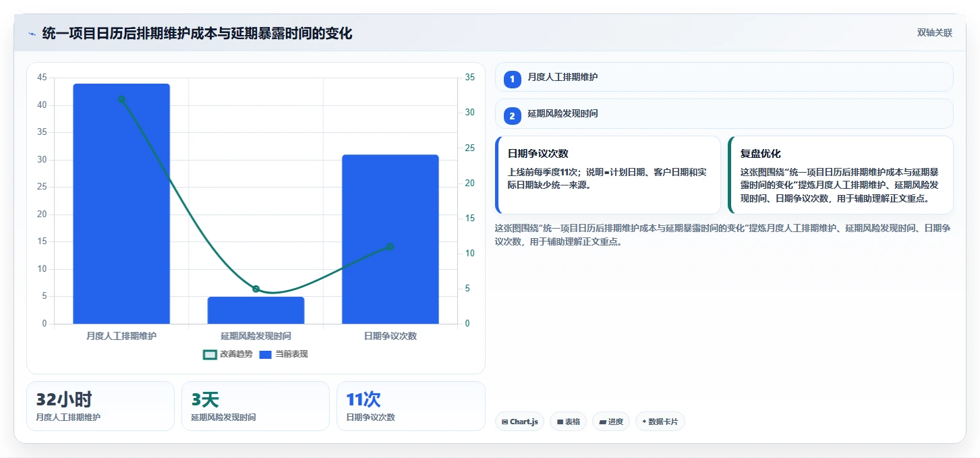Click the value 45 on the left axis
Image resolution: width=980 pixels, height=458 pixels.
(x=42, y=78)
